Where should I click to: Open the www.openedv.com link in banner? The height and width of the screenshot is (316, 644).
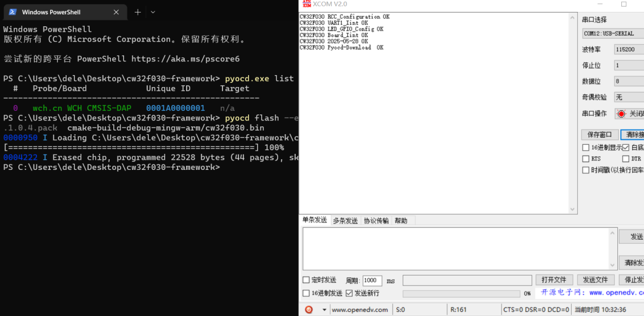617,293
